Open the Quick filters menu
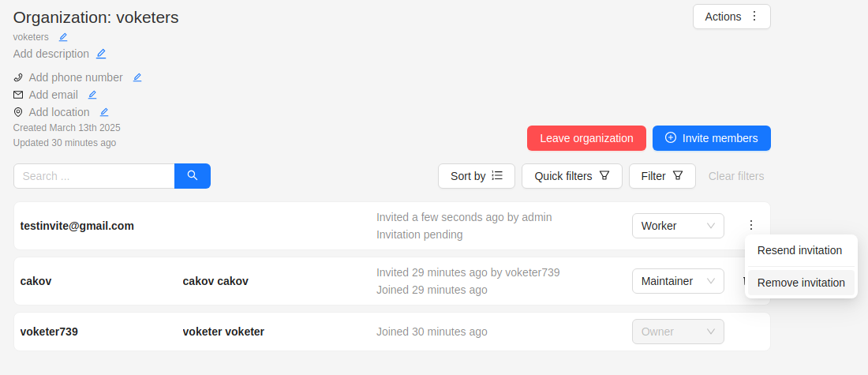Image resolution: width=868 pixels, height=375 pixels. [572, 176]
